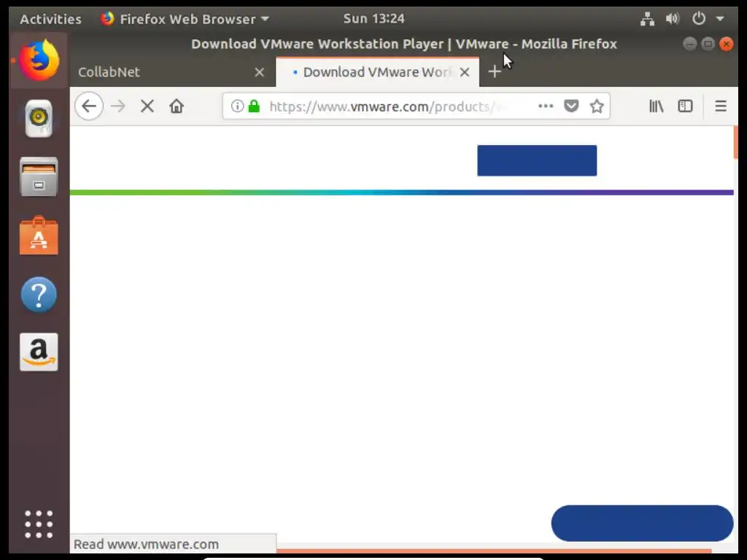
Task: Expand the system menu arrow
Action: click(720, 19)
